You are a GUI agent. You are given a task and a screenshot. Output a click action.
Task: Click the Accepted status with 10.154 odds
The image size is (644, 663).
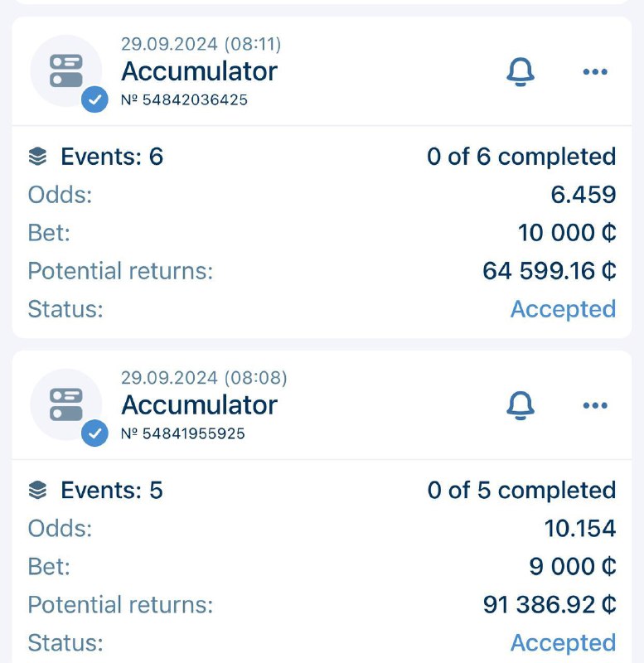pos(563,643)
